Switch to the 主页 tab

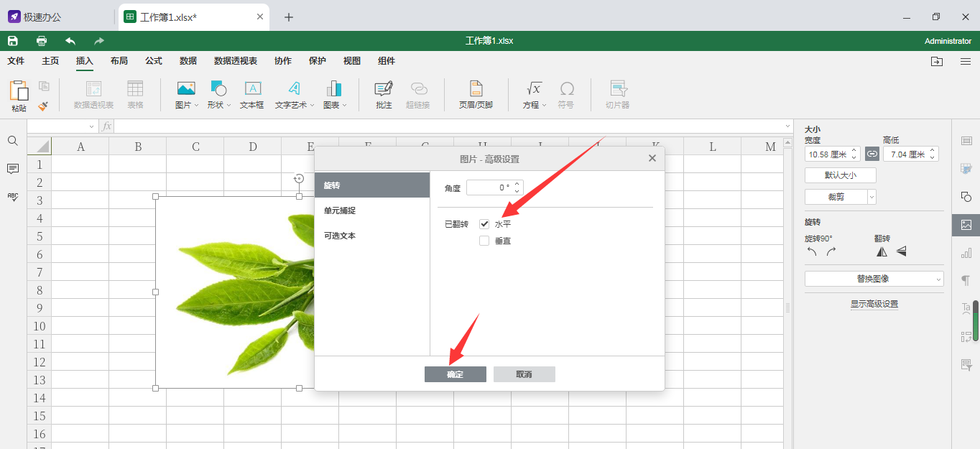(x=50, y=61)
